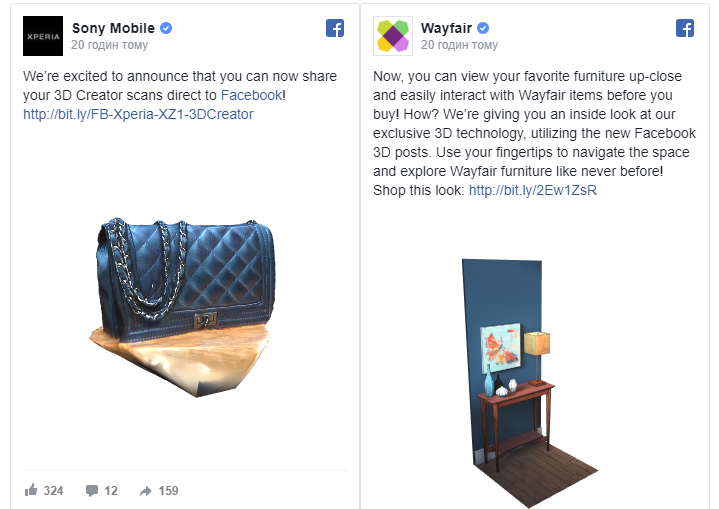
Task: Click the 159 shares count
Action: (168, 491)
